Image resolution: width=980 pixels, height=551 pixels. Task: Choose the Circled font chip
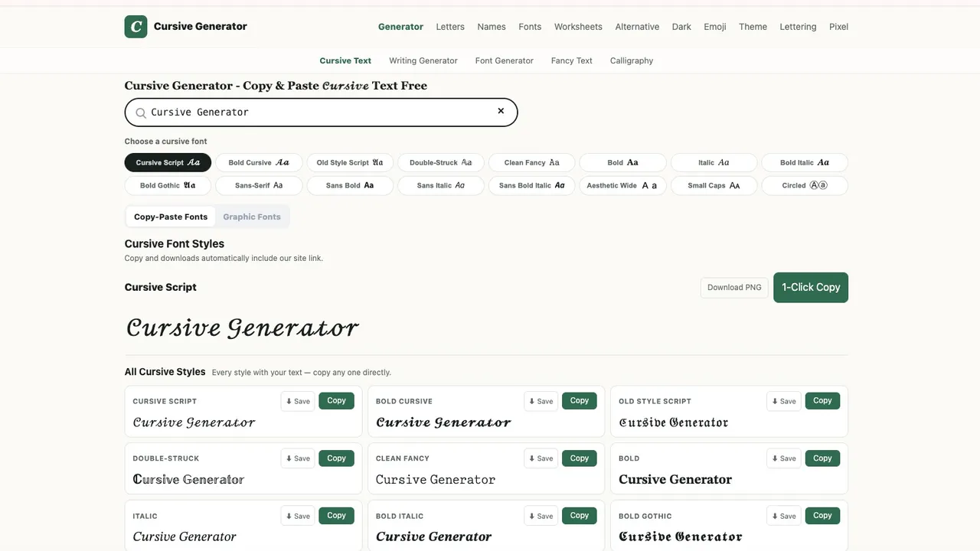[805, 185]
